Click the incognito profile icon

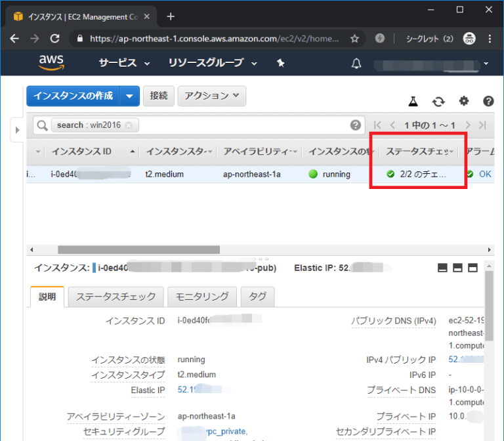click(x=469, y=39)
